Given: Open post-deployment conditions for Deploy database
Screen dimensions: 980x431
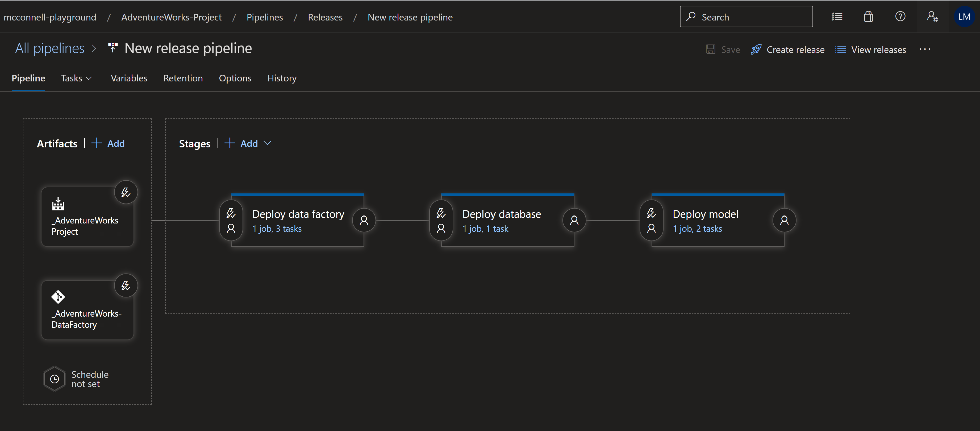Looking at the screenshot, I should pyautogui.click(x=574, y=221).
